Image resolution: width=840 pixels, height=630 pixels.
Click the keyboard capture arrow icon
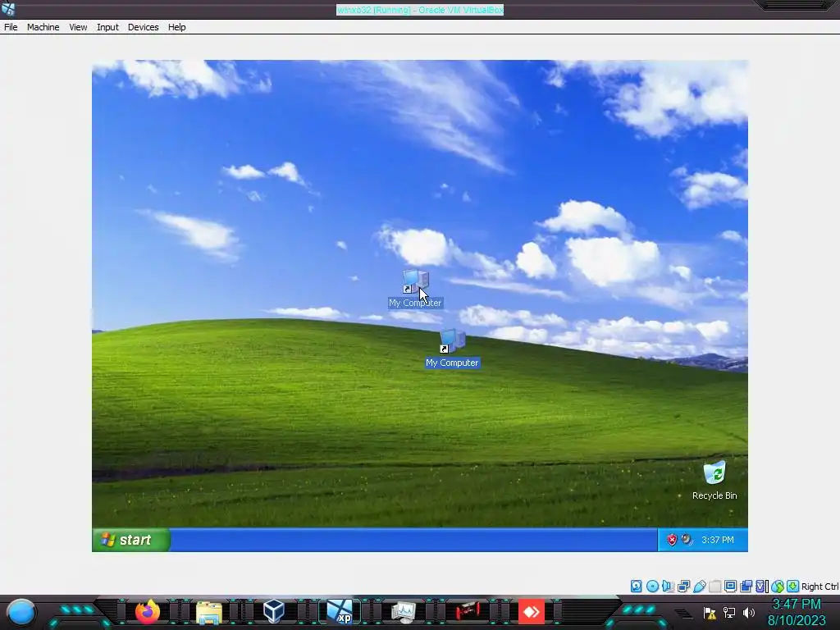(x=793, y=586)
